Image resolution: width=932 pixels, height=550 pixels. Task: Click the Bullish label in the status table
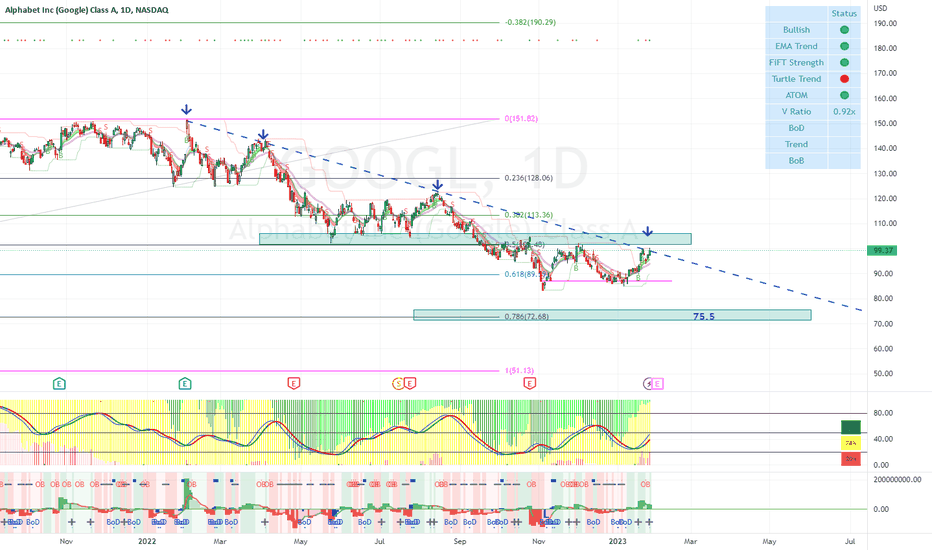796,30
